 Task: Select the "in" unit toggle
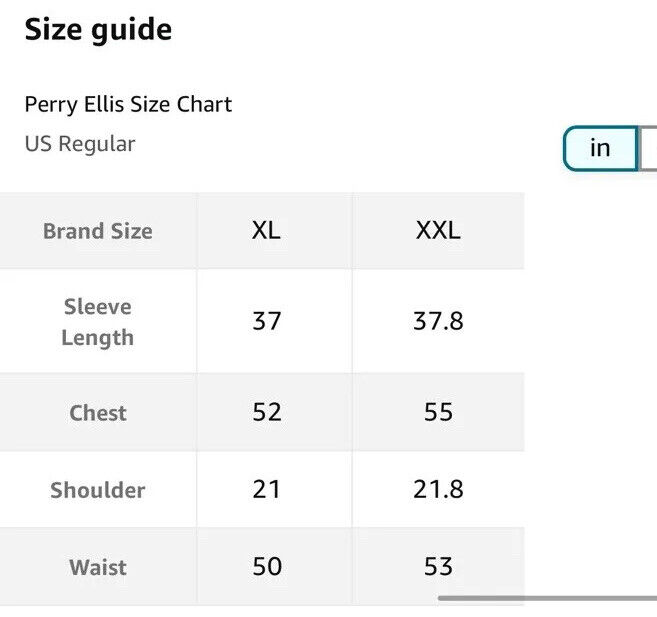(x=600, y=148)
